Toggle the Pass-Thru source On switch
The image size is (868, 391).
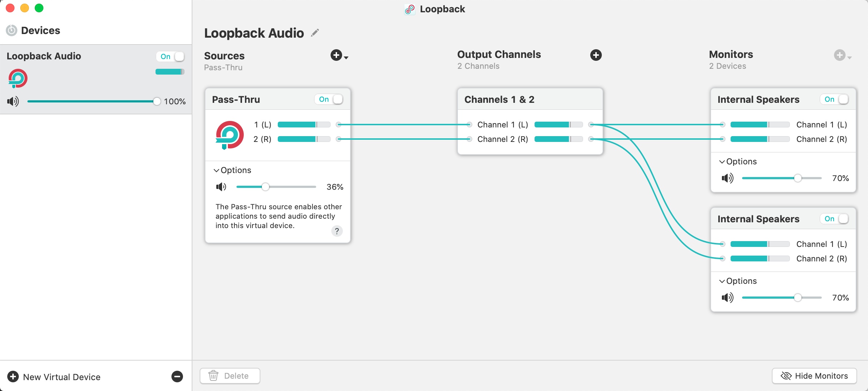pyautogui.click(x=329, y=99)
